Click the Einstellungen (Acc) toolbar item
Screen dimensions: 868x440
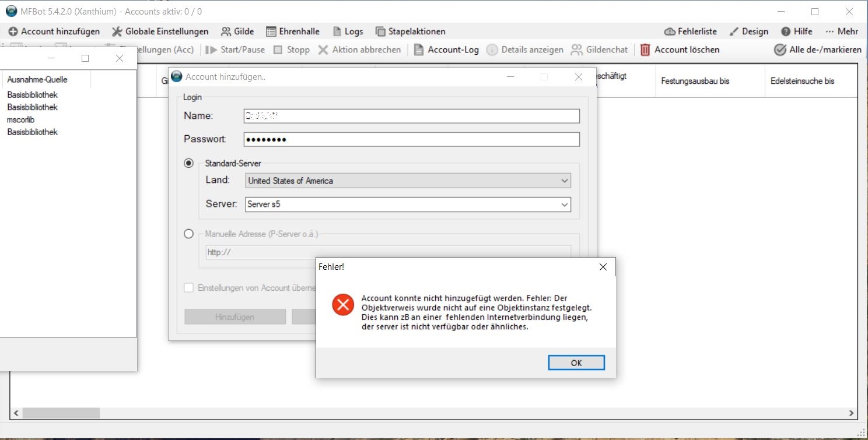(x=166, y=50)
